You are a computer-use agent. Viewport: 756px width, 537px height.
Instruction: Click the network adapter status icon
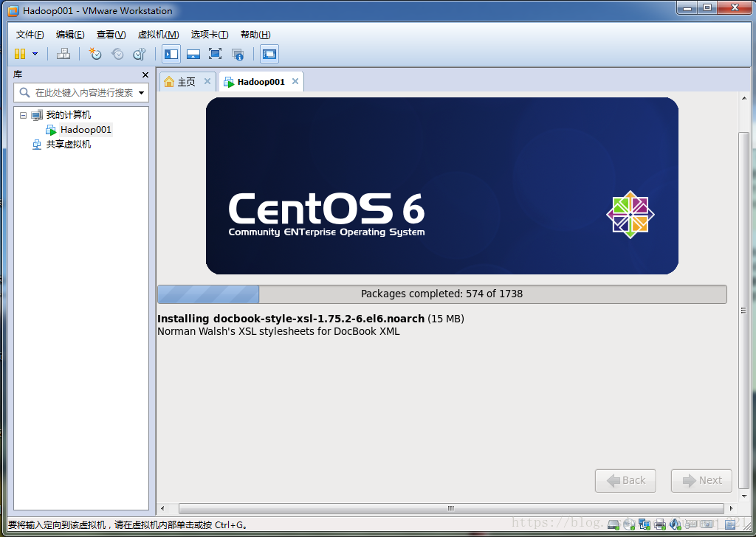tap(644, 524)
